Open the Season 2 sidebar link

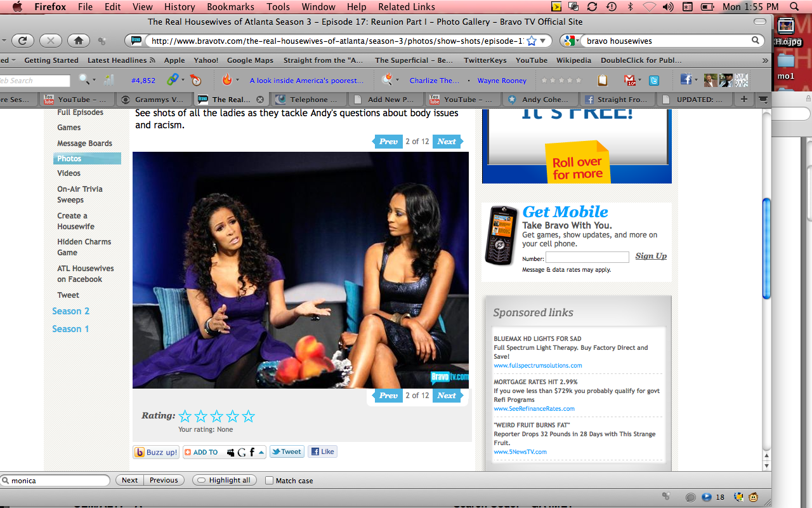point(70,311)
